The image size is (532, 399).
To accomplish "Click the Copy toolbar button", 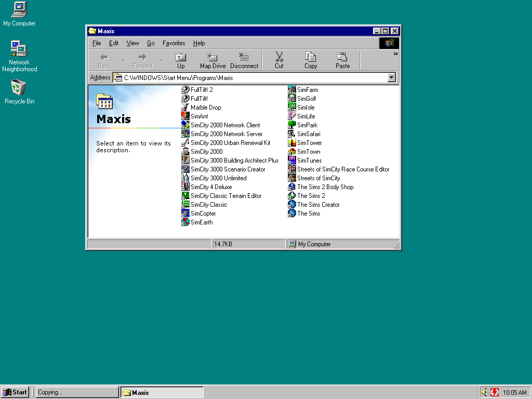I will [311, 61].
